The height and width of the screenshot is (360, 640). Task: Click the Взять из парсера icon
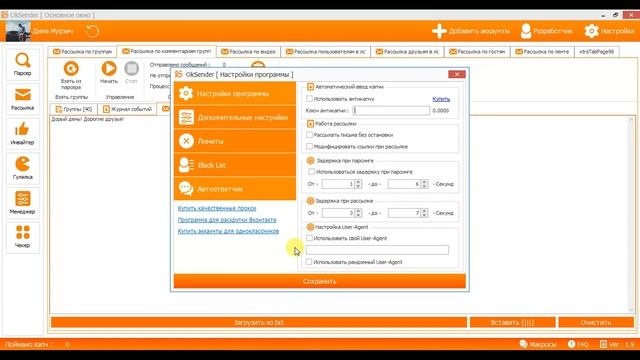tap(71, 69)
